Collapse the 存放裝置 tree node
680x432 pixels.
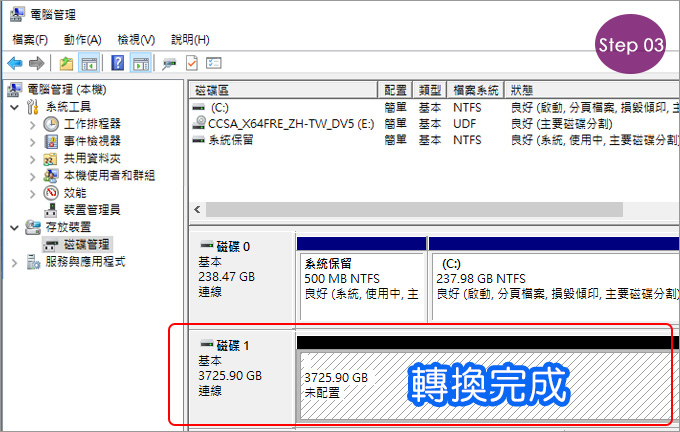15,228
